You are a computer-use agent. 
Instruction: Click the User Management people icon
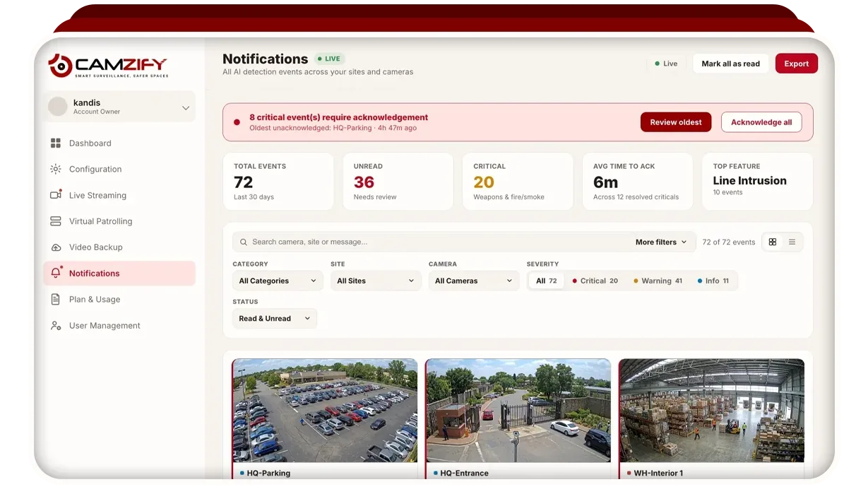(56, 326)
